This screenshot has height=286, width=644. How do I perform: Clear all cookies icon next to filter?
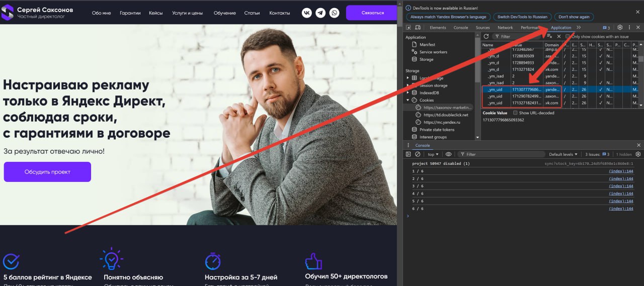[x=549, y=36]
